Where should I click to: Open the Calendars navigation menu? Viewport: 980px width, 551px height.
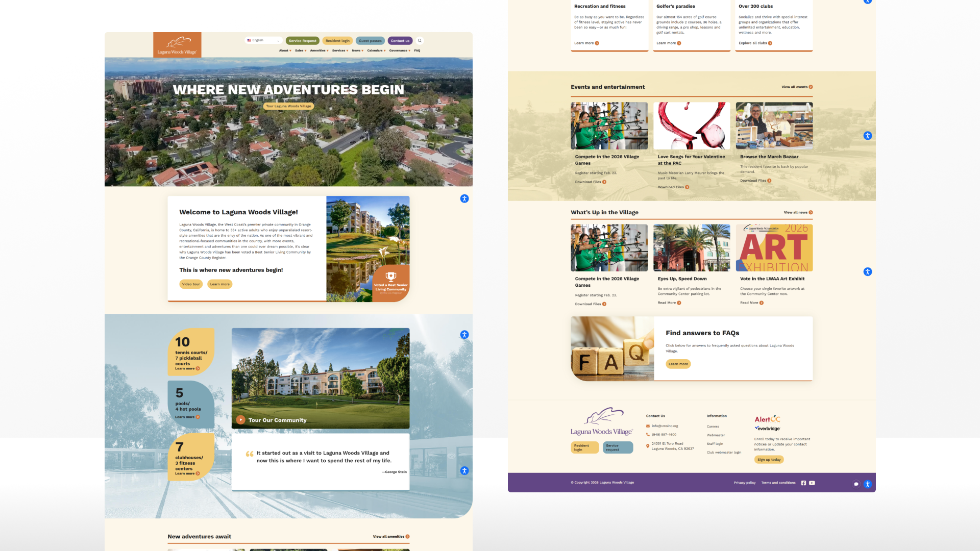click(376, 51)
